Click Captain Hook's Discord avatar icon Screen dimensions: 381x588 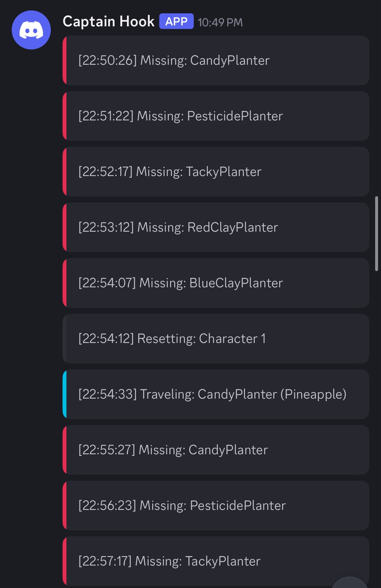pos(31,30)
